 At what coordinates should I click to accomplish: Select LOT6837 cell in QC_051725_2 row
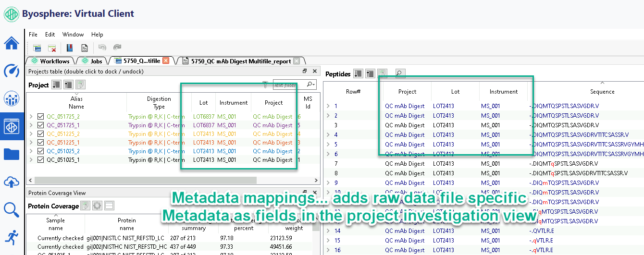(x=203, y=117)
